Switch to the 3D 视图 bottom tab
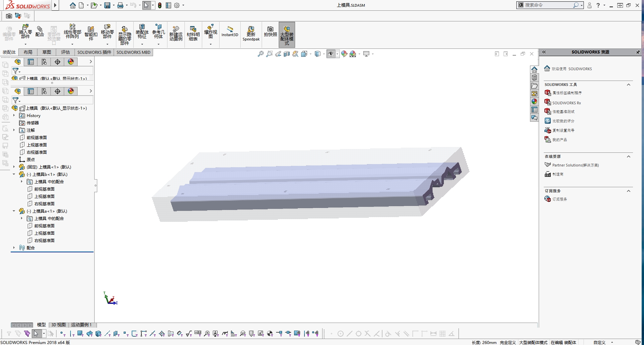Screen dimensions: 644x345 [x=58, y=325]
